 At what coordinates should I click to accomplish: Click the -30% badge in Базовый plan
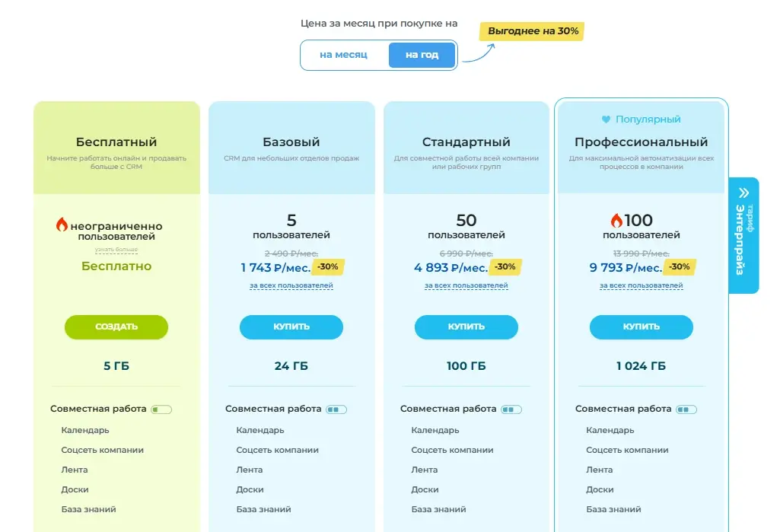click(328, 267)
